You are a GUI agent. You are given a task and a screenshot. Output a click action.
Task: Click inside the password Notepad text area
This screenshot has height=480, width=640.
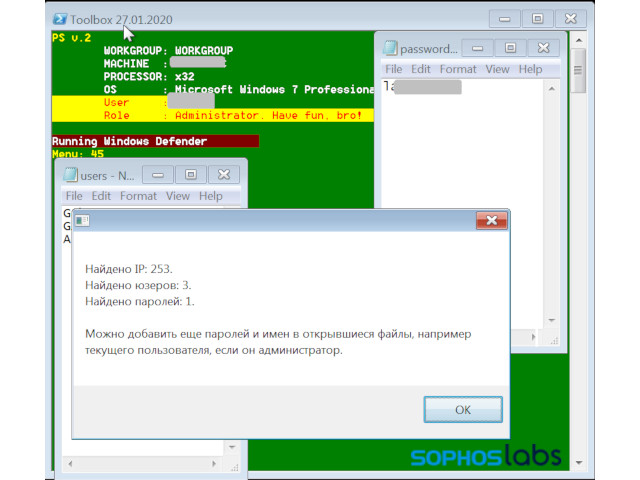click(460, 200)
